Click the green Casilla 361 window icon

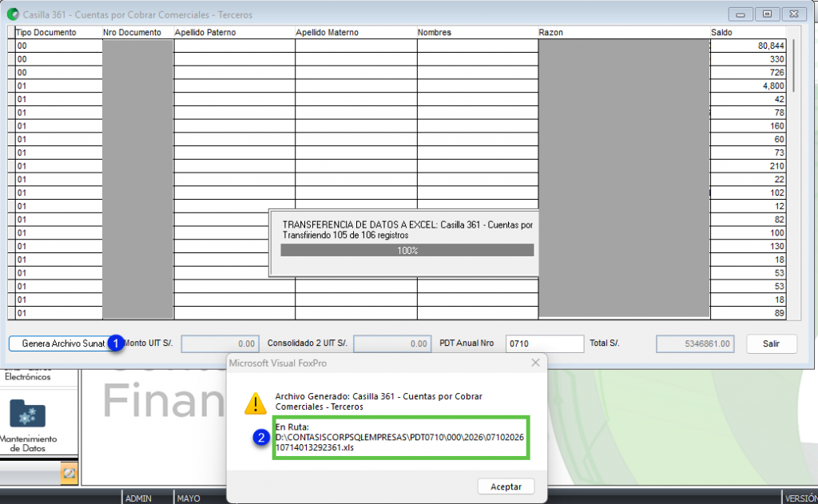[x=13, y=14]
